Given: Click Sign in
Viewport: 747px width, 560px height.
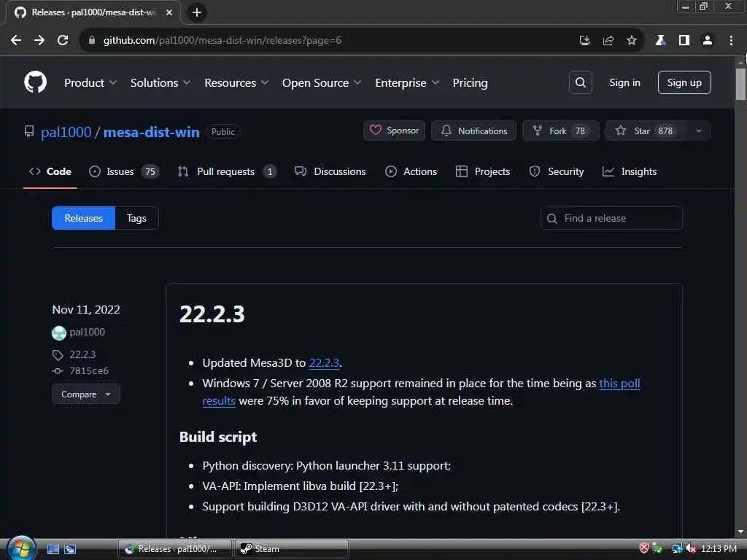Looking at the screenshot, I should [x=624, y=82].
